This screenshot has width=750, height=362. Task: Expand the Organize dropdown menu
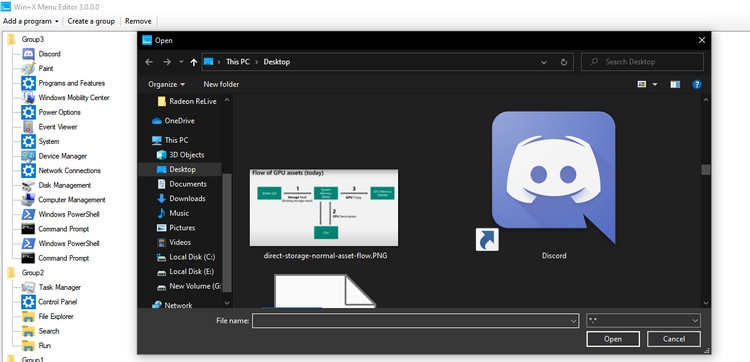click(x=166, y=84)
